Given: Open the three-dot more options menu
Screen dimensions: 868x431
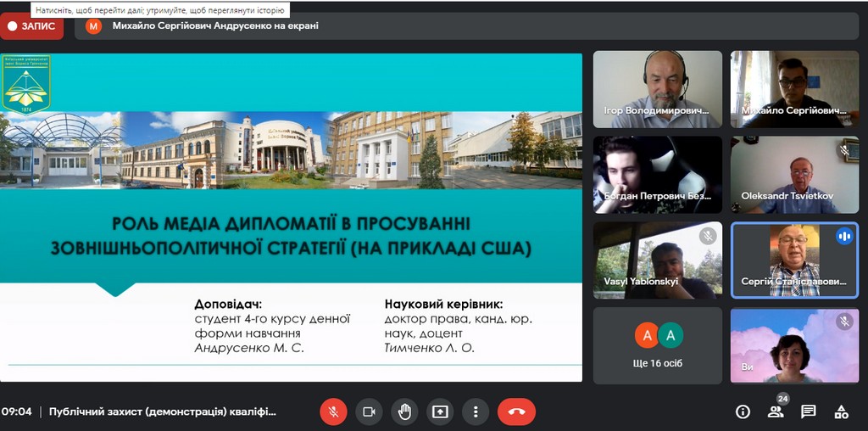Looking at the screenshot, I should [476, 411].
